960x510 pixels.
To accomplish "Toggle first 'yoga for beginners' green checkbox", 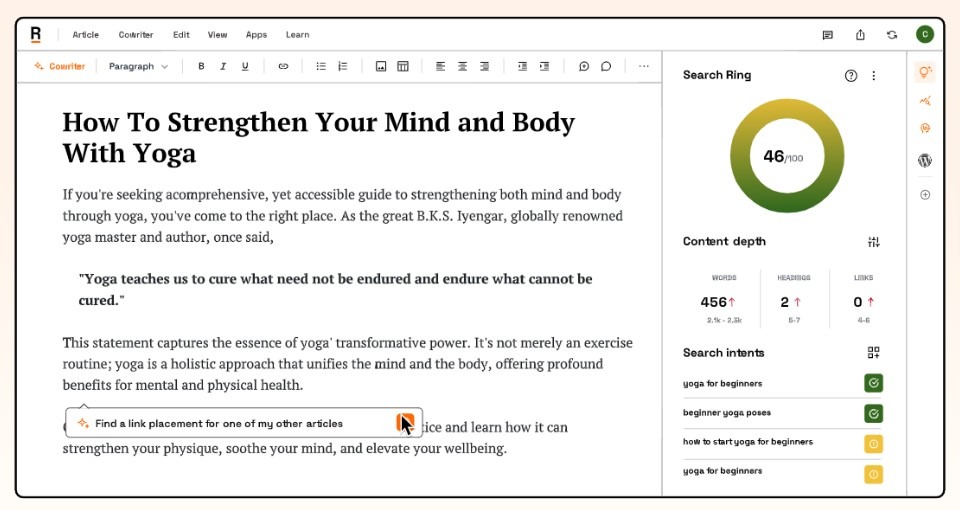I will pos(873,383).
